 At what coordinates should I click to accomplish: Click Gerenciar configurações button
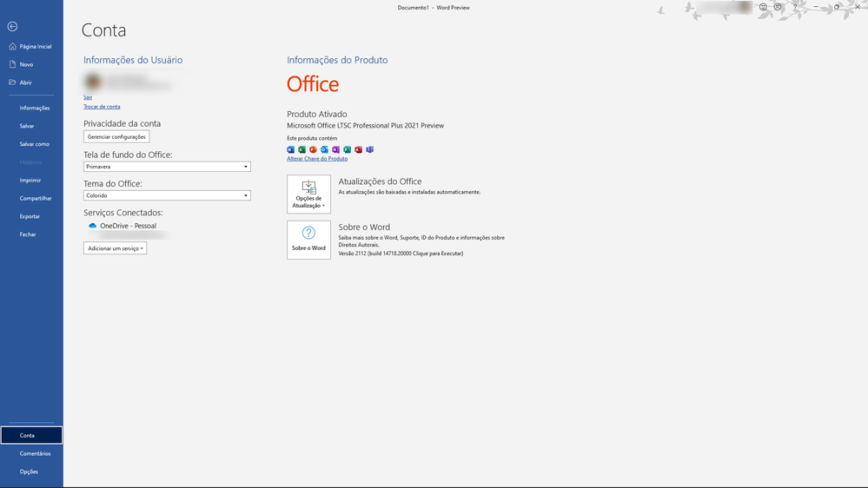[116, 136]
